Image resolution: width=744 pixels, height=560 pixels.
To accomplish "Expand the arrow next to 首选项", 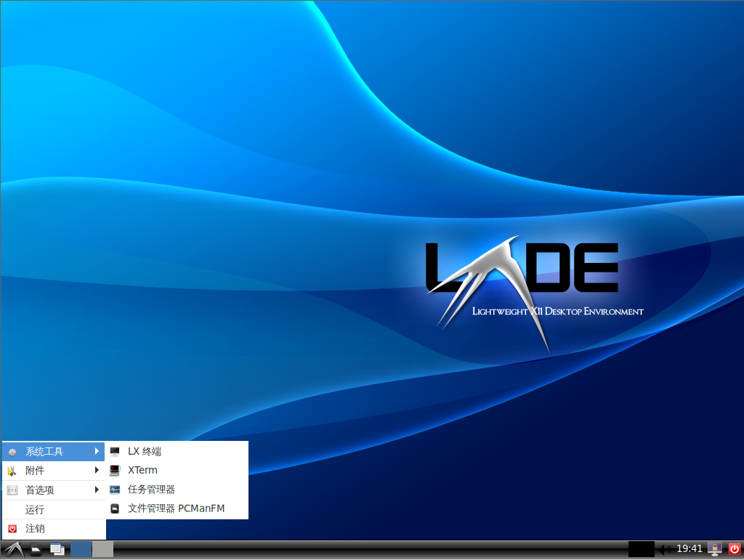I will coord(97,490).
